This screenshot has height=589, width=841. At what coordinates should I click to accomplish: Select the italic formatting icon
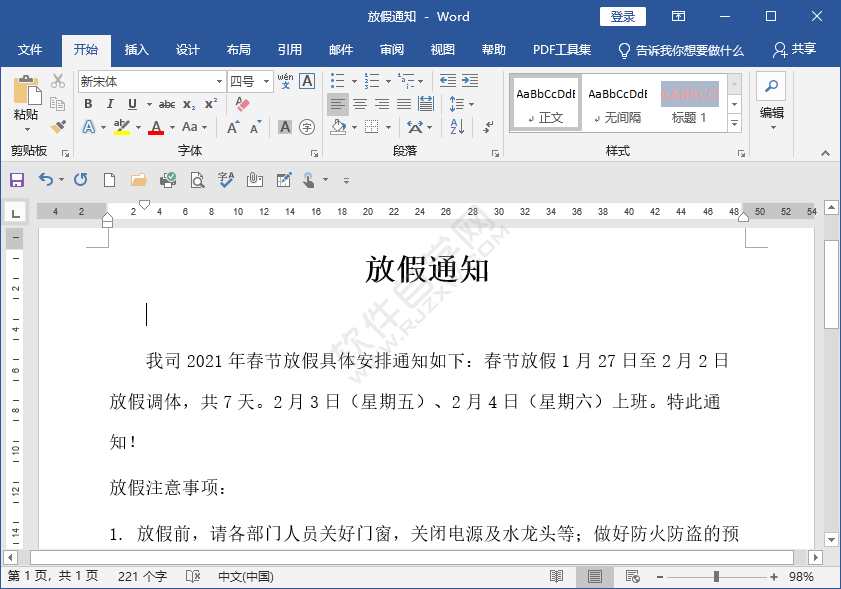pos(110,103)
